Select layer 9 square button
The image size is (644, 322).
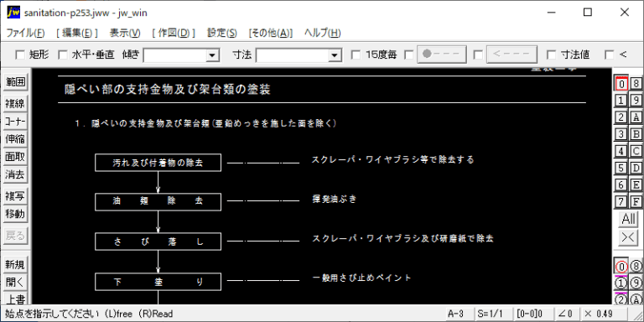tap(636, 101)
